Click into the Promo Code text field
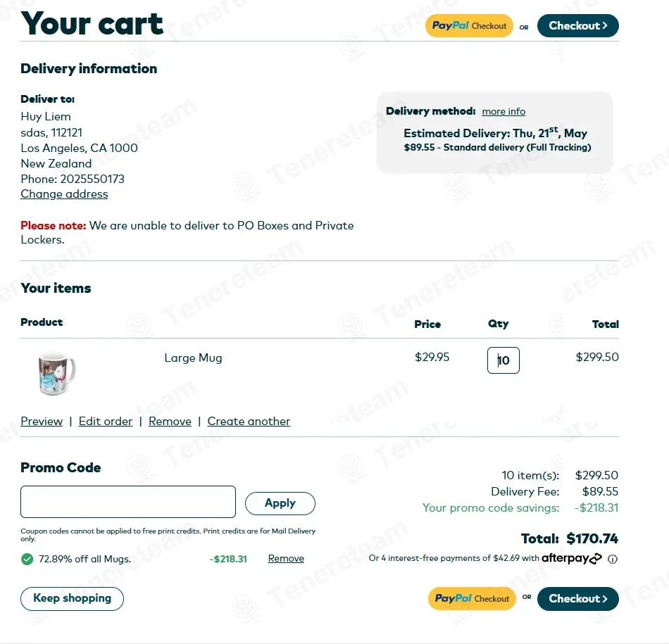The width and height of the screenshot is (669, 644). point(128,502)
